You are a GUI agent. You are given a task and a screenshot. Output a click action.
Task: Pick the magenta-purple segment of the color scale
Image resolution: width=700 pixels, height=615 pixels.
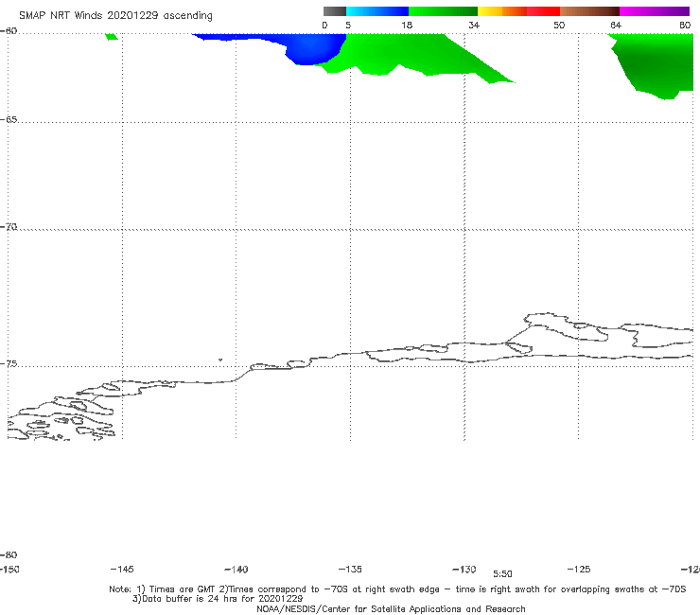(655, 11)
